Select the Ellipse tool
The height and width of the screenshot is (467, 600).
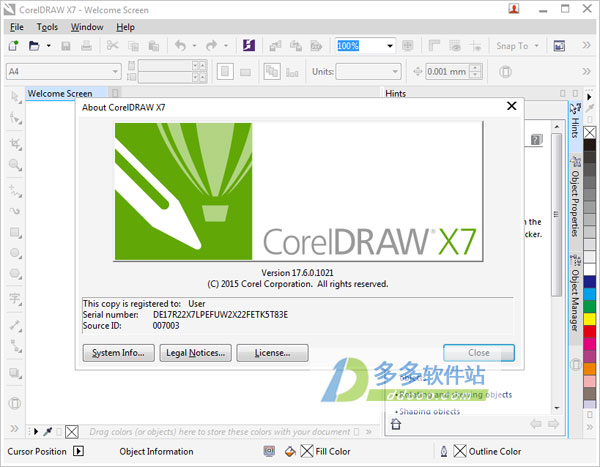[15, 253]
